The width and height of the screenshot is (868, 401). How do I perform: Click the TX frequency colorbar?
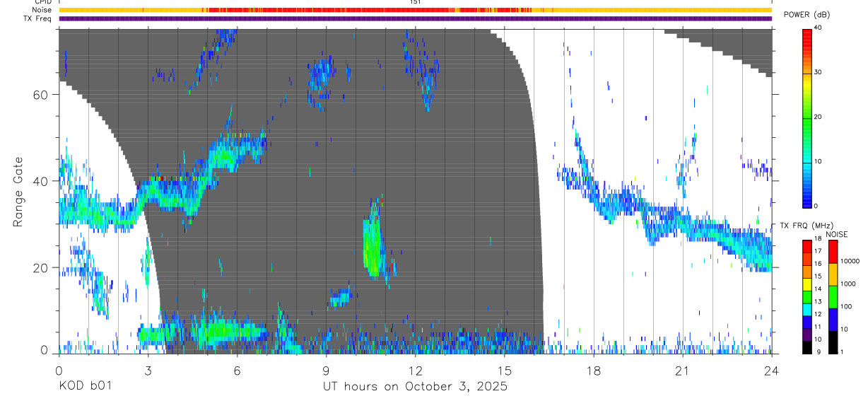tap(807, 296)
